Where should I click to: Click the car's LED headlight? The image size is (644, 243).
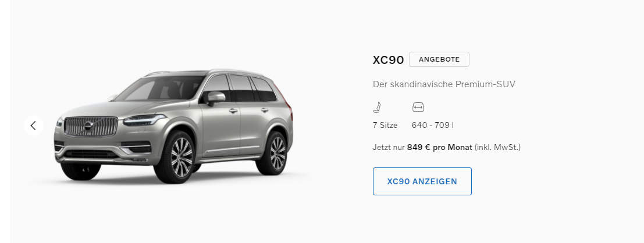coord(145,119)
